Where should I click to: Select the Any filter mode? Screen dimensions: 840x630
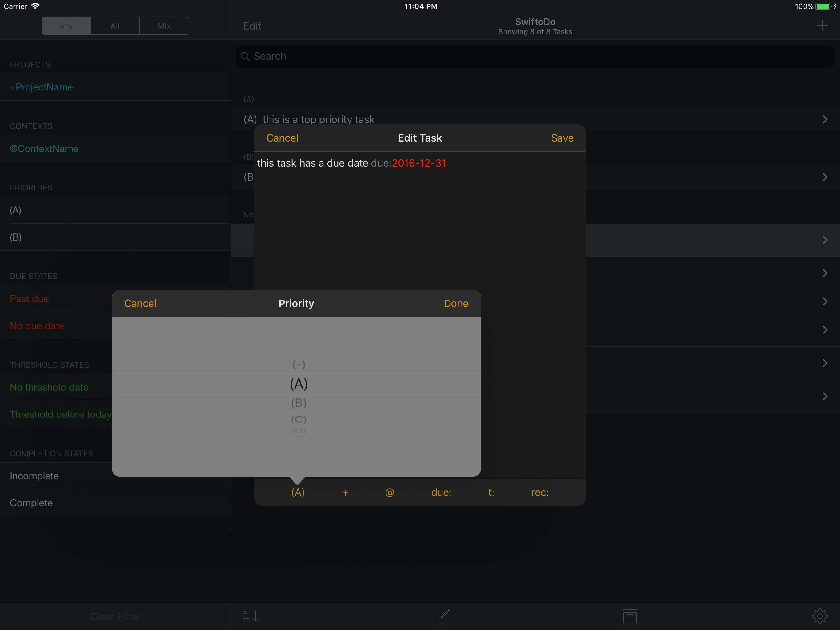pyautogui.click(x=66, y=26)
